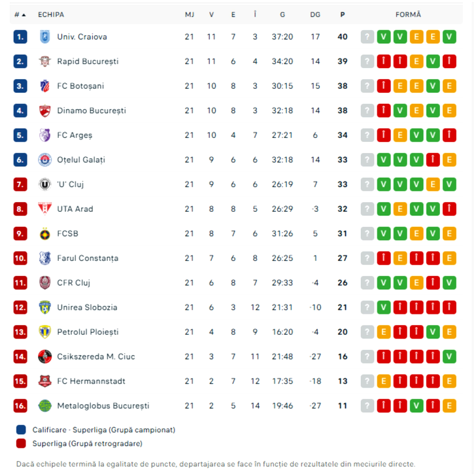Open the FC Argeș team page
The image size is (476, 476).
75,135
